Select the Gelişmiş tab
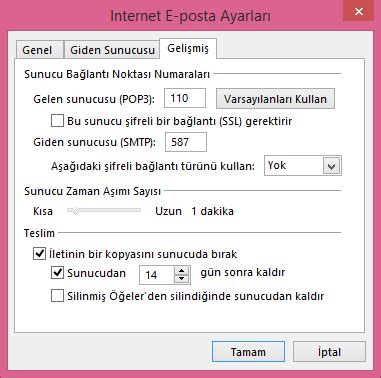Image resolution: width=381 pixels, height=378 pixels. (188, 49)
